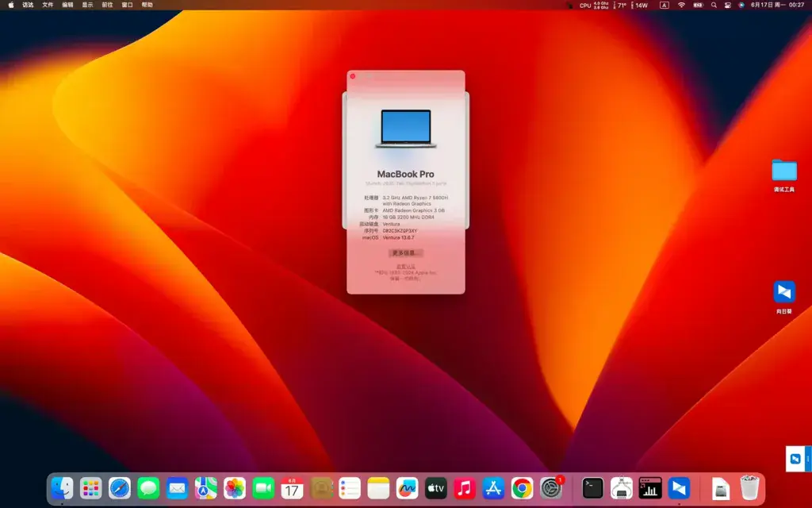Click the 更多信息 button in About window
812x508 pixels.
[x=405, y=253]
